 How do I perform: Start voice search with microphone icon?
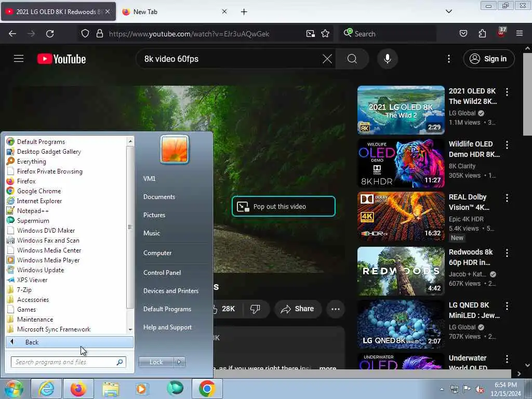click(387, 59)
